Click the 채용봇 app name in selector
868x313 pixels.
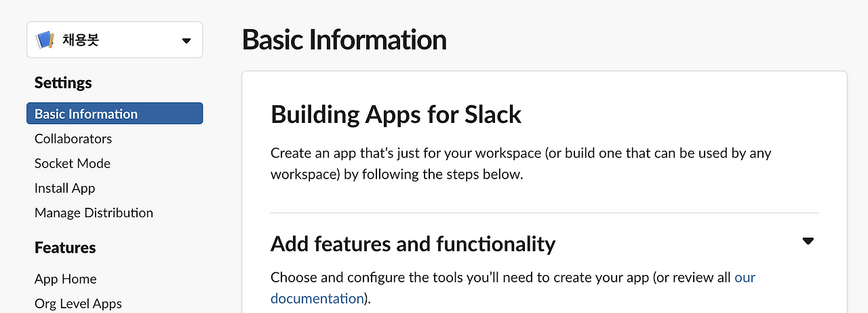[80, 40]
